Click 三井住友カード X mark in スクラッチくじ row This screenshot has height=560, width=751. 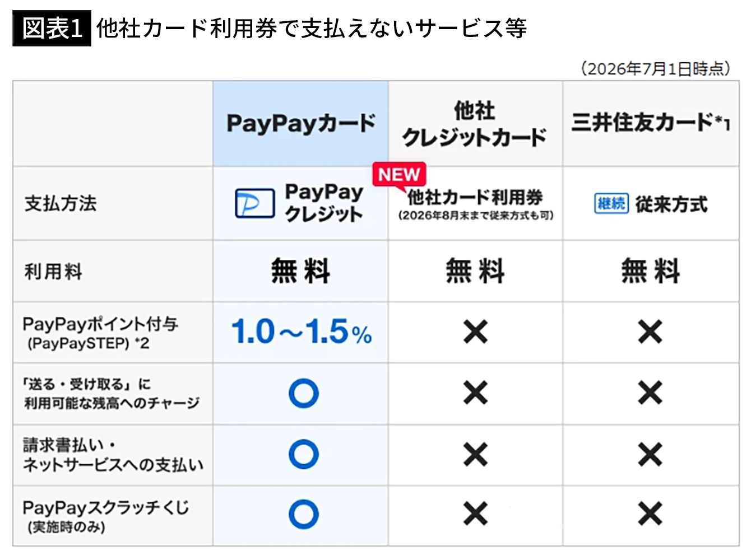650,514
